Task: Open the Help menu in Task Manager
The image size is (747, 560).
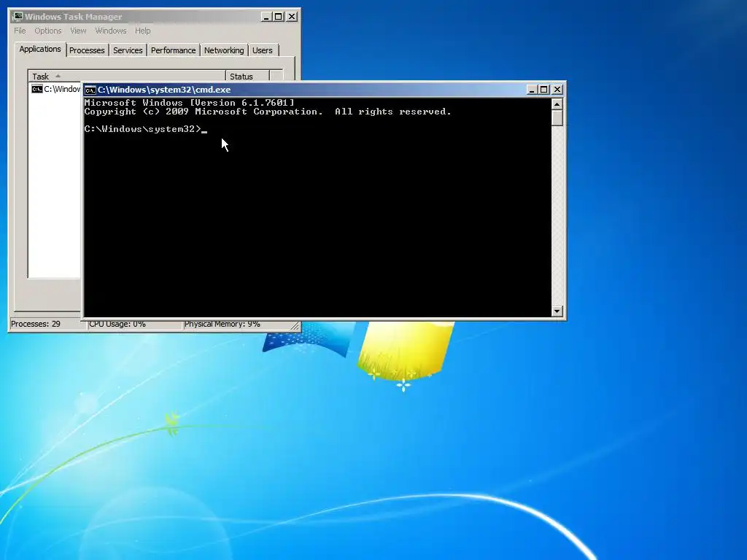Action: tap(142, 31)
